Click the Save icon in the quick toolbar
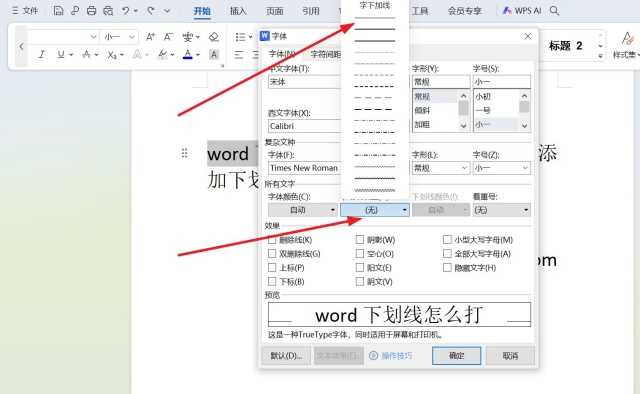Image resolution: width=640 pixels, height=394 pixels. coord(58,11)
